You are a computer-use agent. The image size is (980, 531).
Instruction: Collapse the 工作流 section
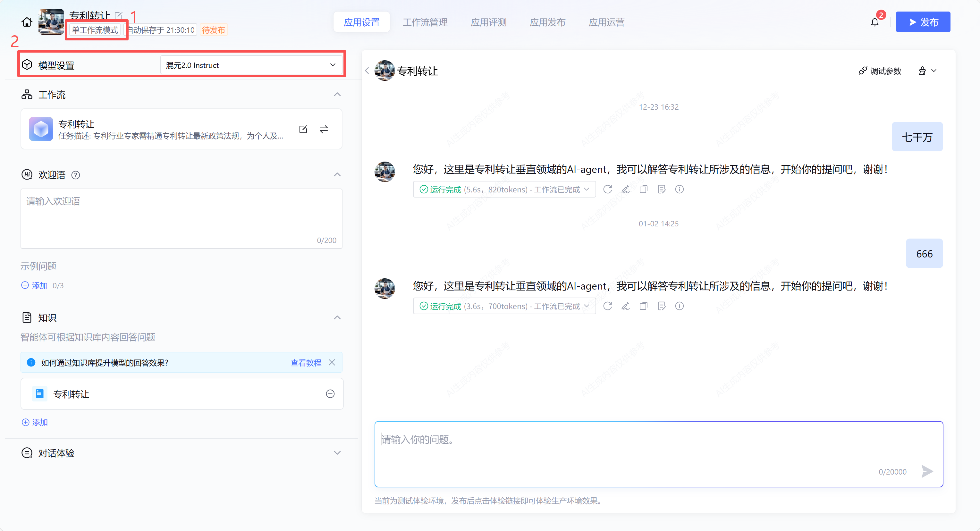(337, 94)
